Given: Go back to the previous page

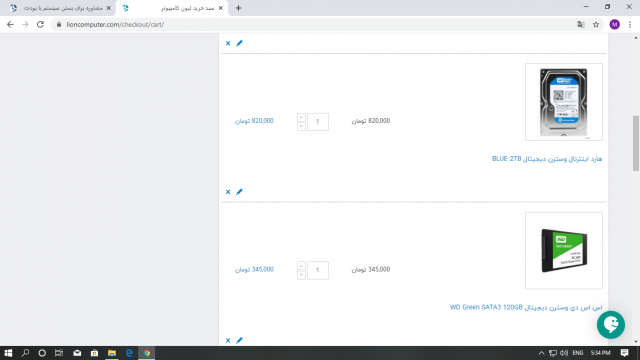Looking at the screenshot, I should pos(10,24).
